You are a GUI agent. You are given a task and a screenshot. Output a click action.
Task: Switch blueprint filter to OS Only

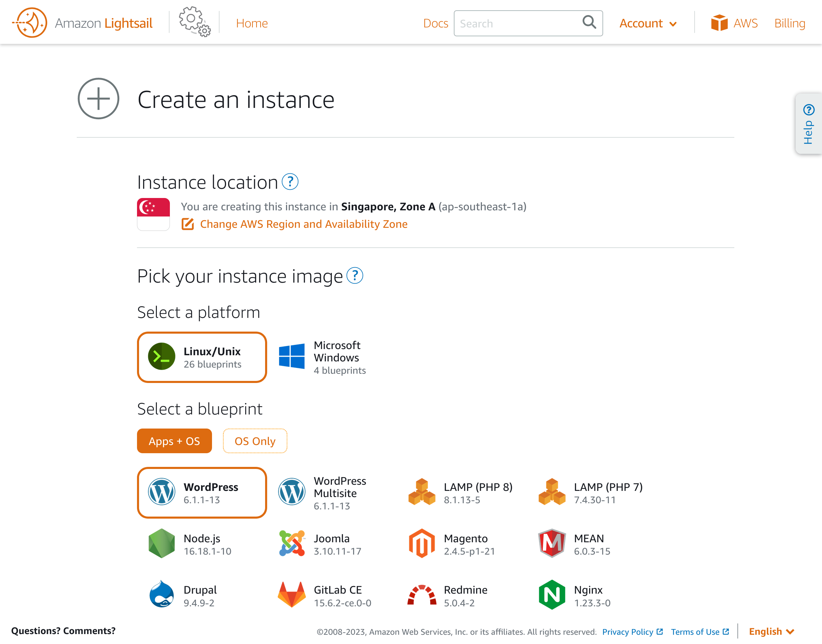coord(255,441)
